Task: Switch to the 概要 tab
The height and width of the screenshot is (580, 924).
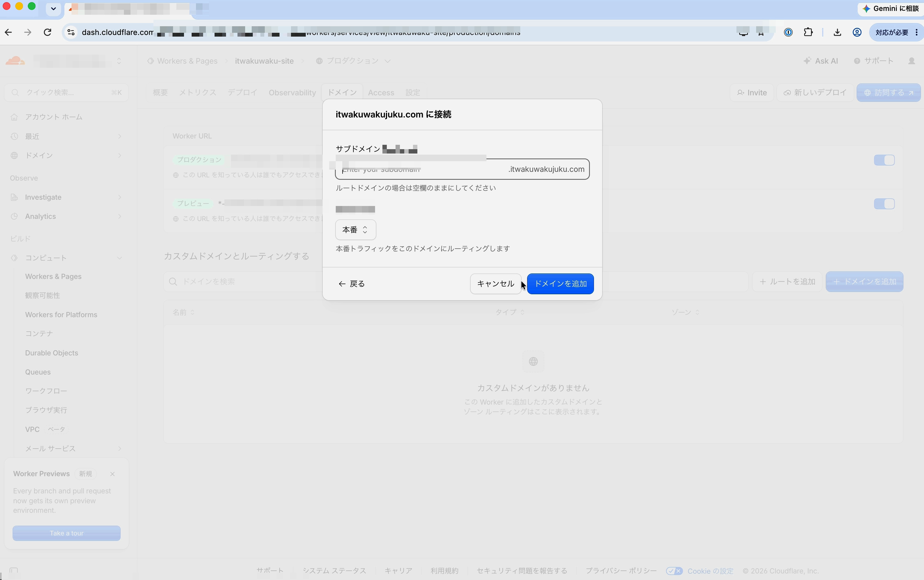Action: pyautogui.click(x=160, y=92)
